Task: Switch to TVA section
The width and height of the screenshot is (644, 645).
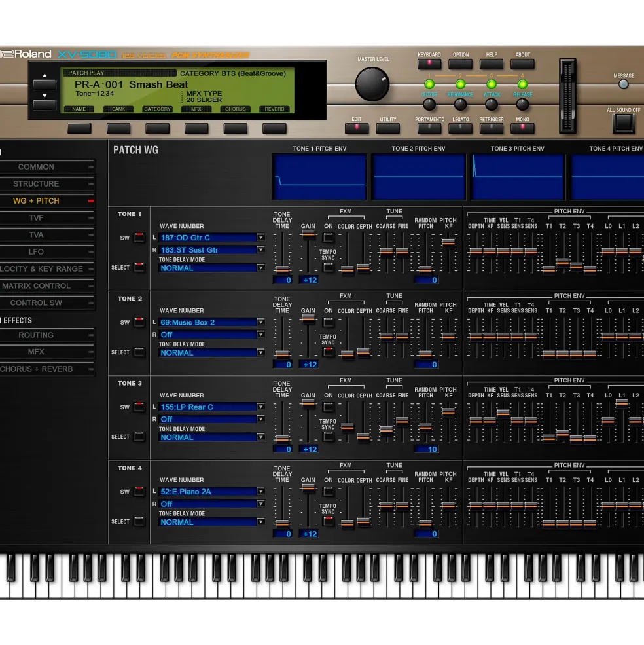Action: pyautogui.click(x=47, y=235)
